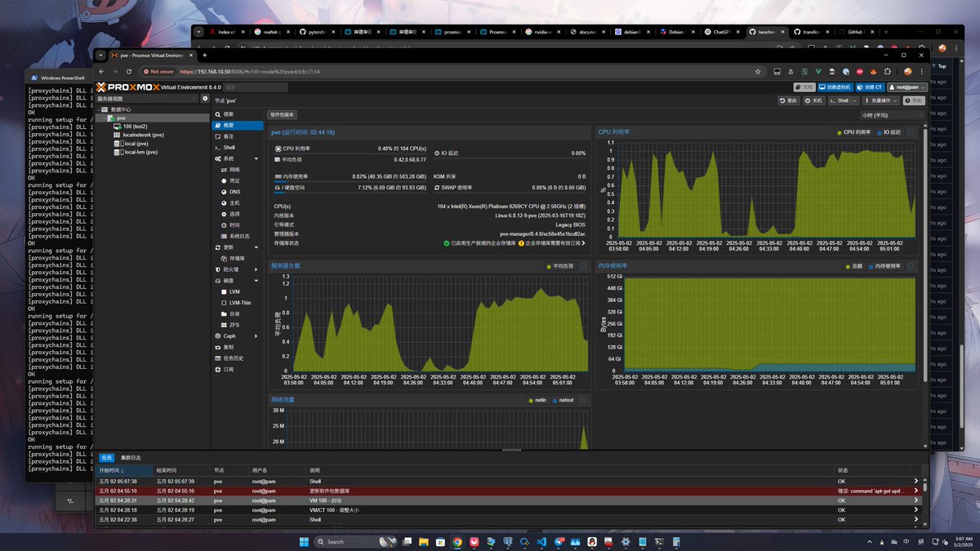Toggle the CPU 利用率 legend series
The width and height of the screenshot is (980, 551).
(853, 131)
